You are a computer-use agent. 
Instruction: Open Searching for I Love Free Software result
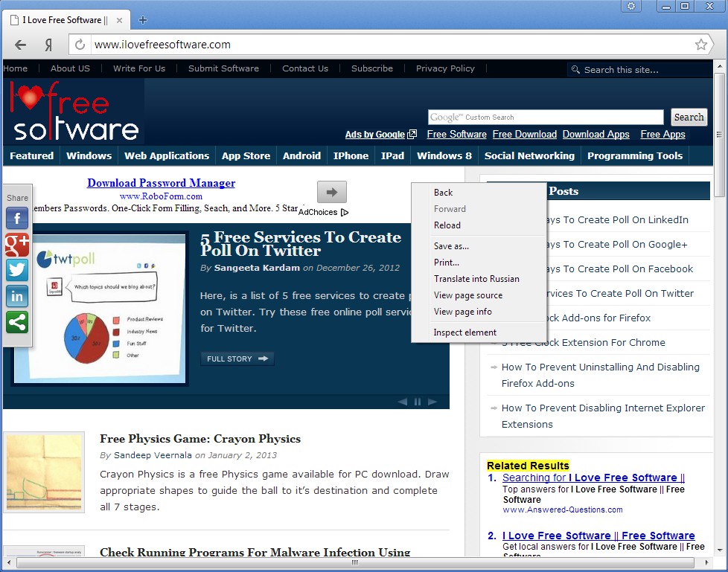594,478
